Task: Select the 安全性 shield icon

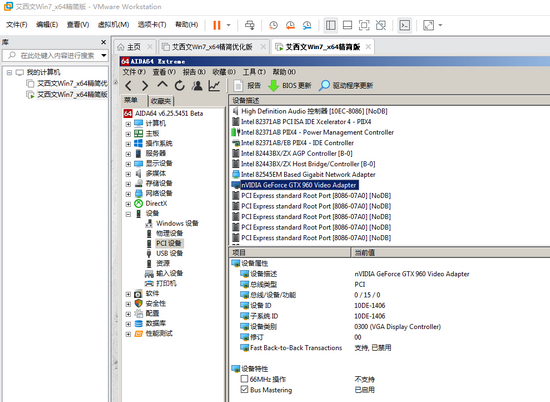Action: (139, 303)
